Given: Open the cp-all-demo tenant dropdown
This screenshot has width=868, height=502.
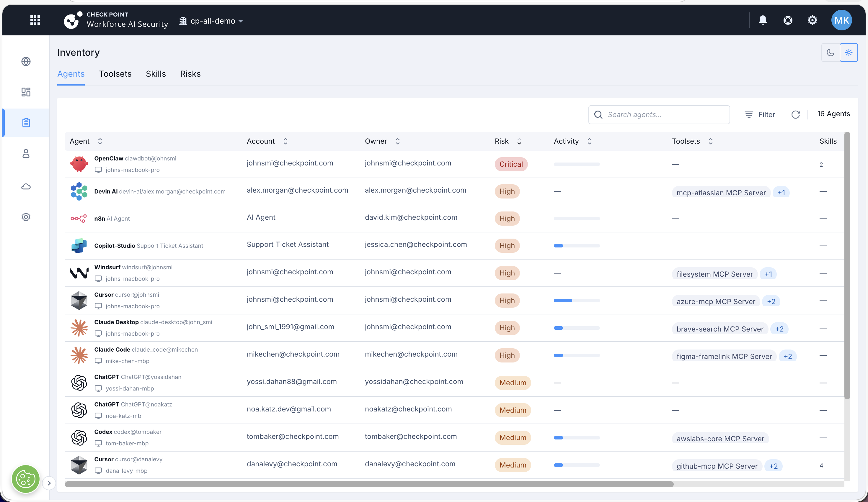Looking at the screenshot, I should click(x=211, y=21).
